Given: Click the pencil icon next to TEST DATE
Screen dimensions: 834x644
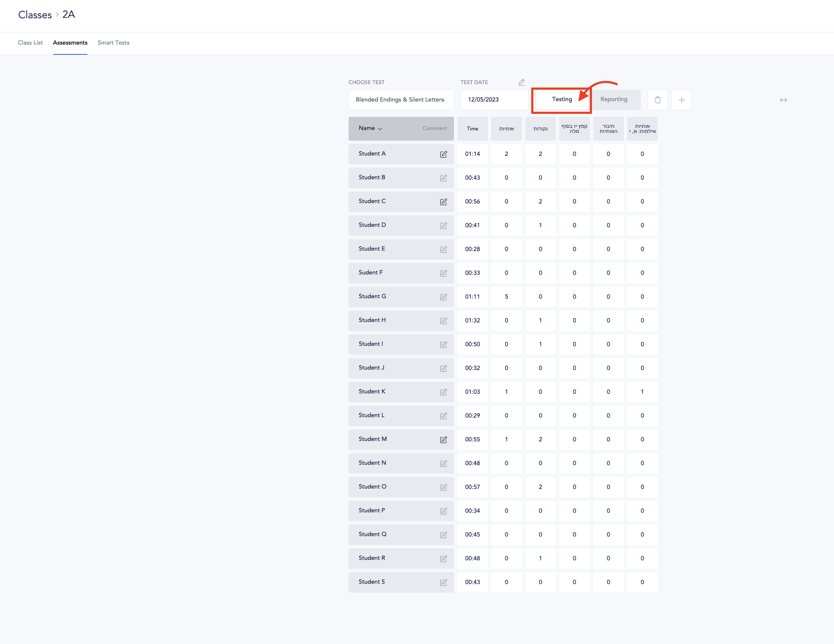Looking at the screenshot, I should click(521, 82).
